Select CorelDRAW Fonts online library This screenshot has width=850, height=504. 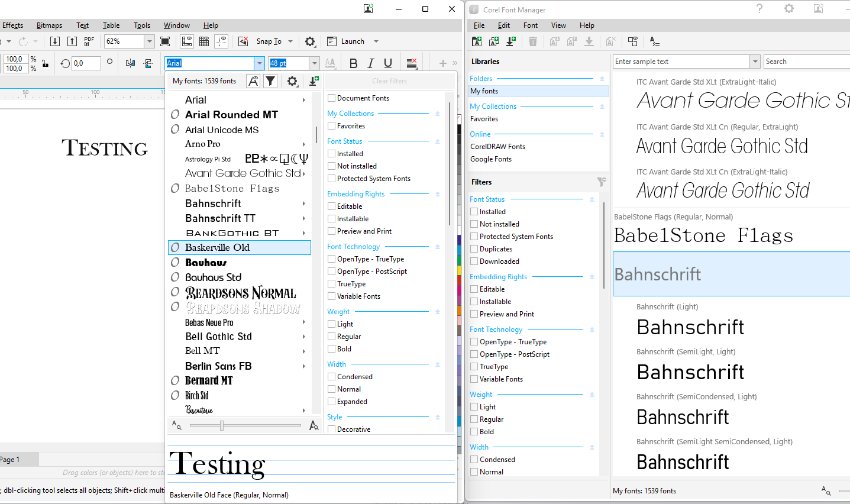[x=497, y=147]
